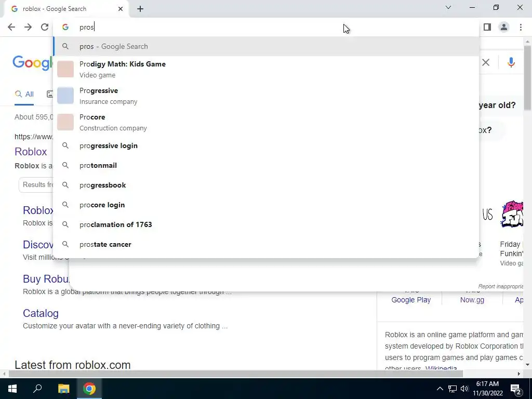Choose the Prodigy Math: Kids Game suggestion

tap(266, 69)
